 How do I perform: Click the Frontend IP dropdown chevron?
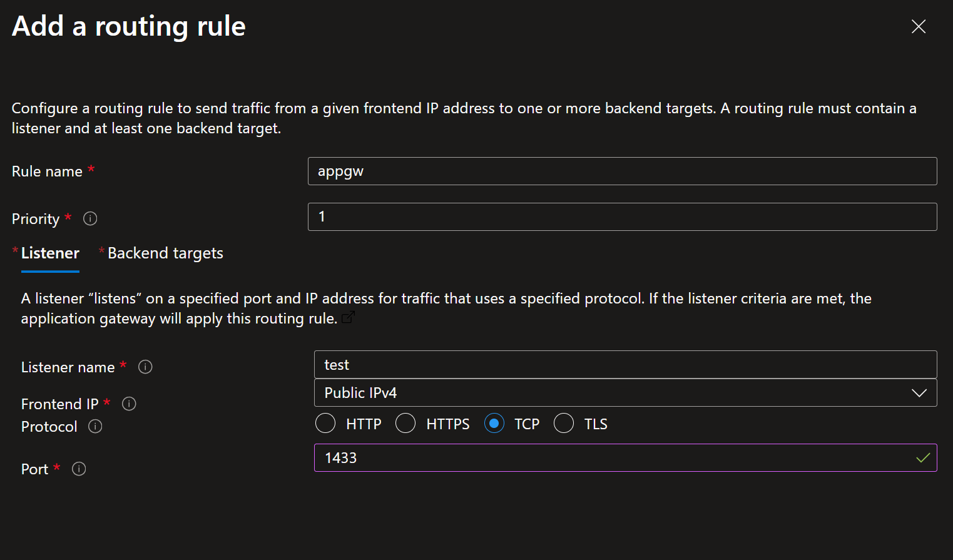click(x=919, y=392)
